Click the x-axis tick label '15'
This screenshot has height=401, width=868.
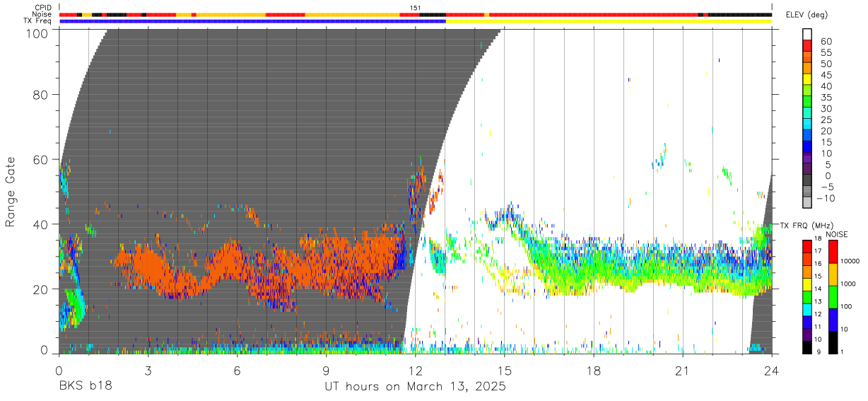[x=504, y=371]
